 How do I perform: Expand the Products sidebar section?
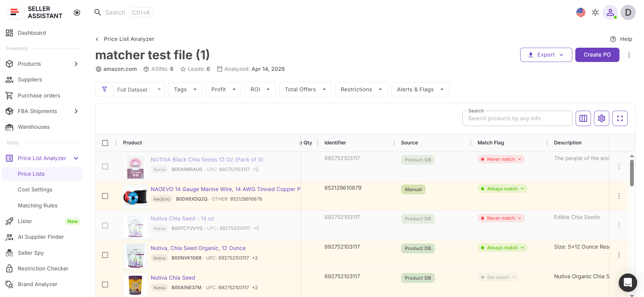76,64
